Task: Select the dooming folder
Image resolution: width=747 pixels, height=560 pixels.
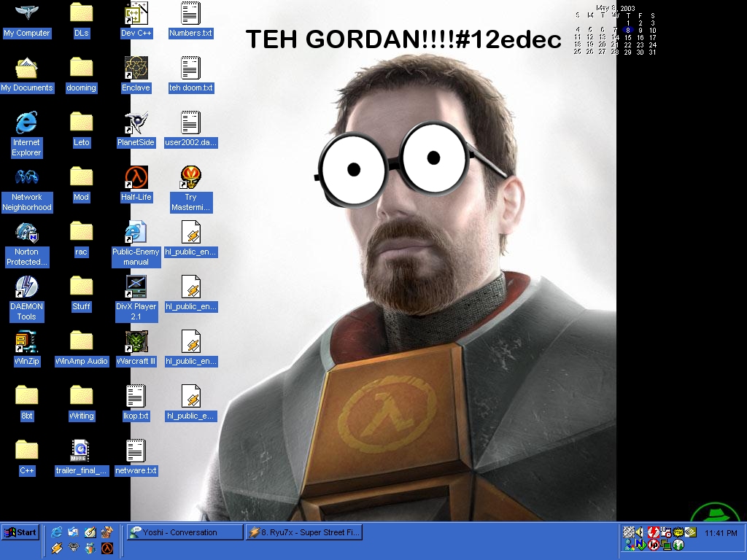Action: coord(81,75)
